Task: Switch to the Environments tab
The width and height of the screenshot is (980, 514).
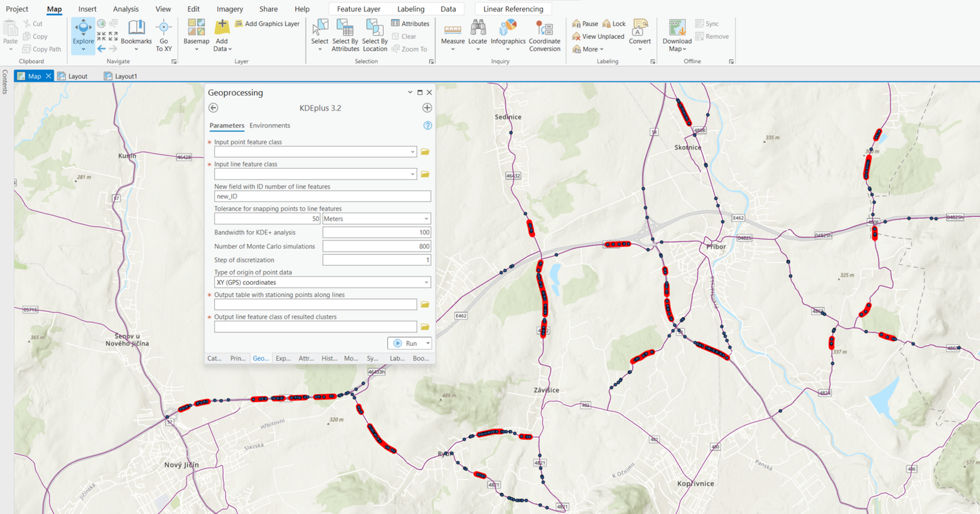Action: pyautogui.click(x=269, y=125)
